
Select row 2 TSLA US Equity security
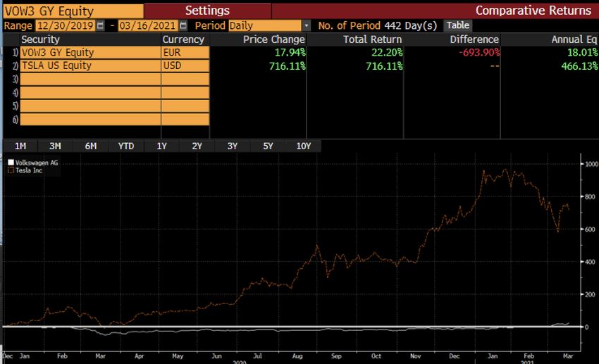tap(90, 65)
